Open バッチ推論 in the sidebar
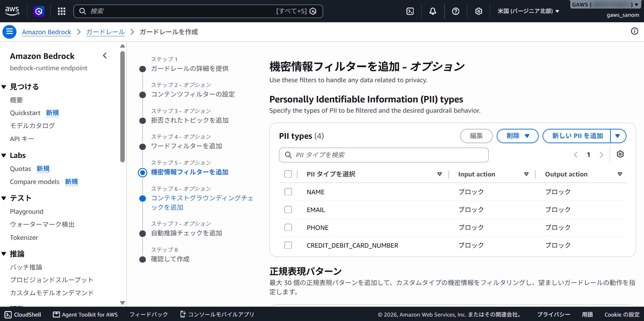Screen dimensions: 644x321 26,267
